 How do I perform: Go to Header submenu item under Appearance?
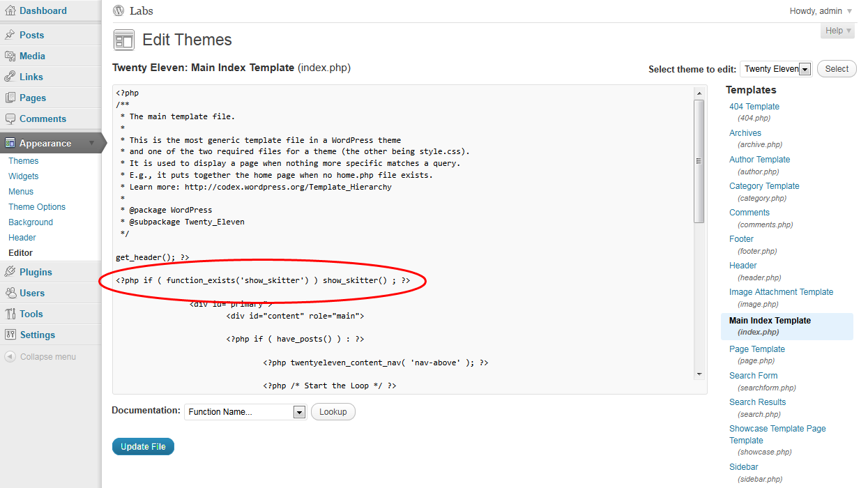tap(22, 238)
